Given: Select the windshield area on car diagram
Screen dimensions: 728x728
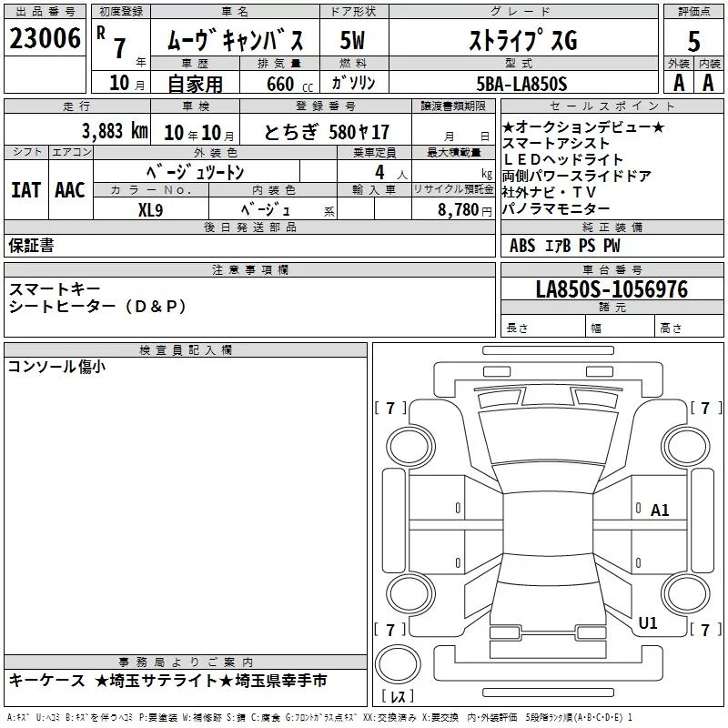Looking at the screenshot, I should 548,437.
